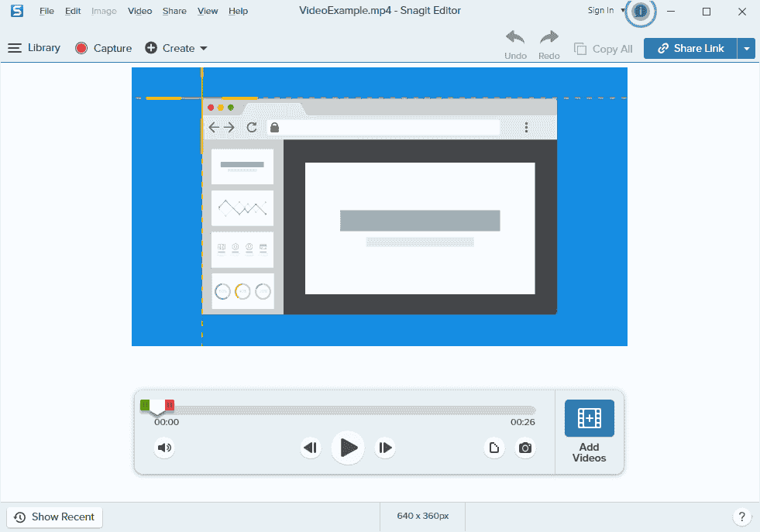Open the hamburger menu next to Library
This screenshot has height=532, width=760.
pos(14,47)
